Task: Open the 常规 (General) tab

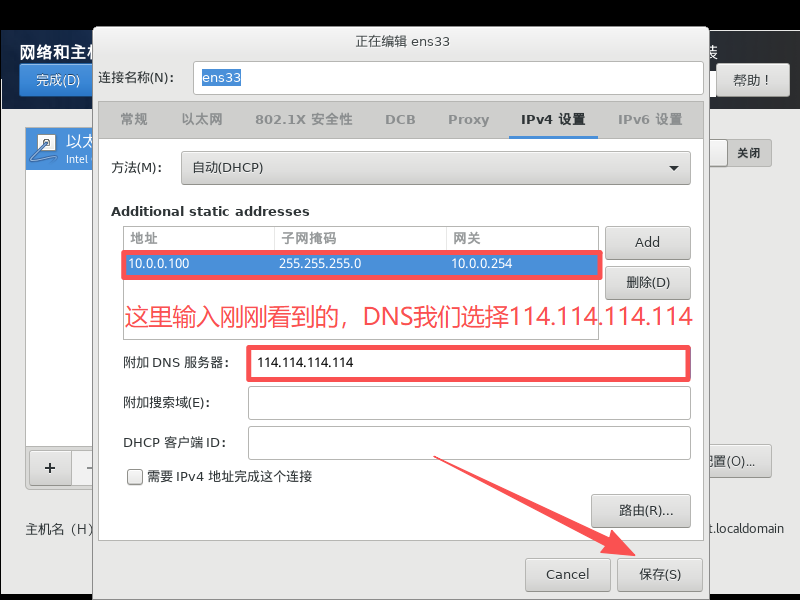Action: pyautogui.click(x=134, y=119)
